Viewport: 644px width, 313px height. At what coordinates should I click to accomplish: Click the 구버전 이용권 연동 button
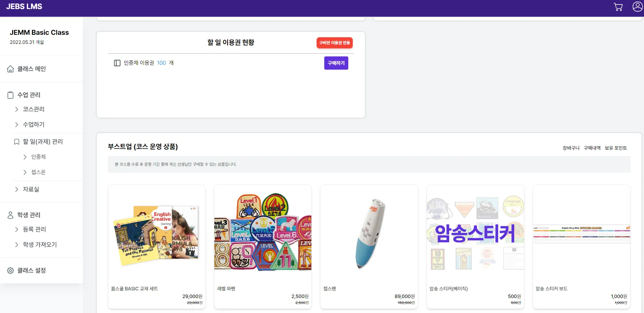coord(335,43)
